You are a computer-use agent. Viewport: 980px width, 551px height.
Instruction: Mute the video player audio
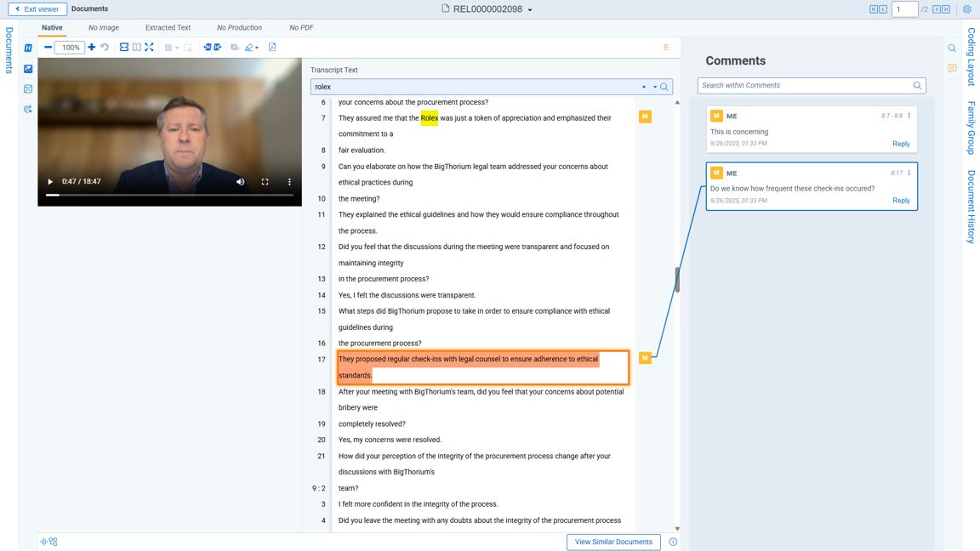coord(241,182)
